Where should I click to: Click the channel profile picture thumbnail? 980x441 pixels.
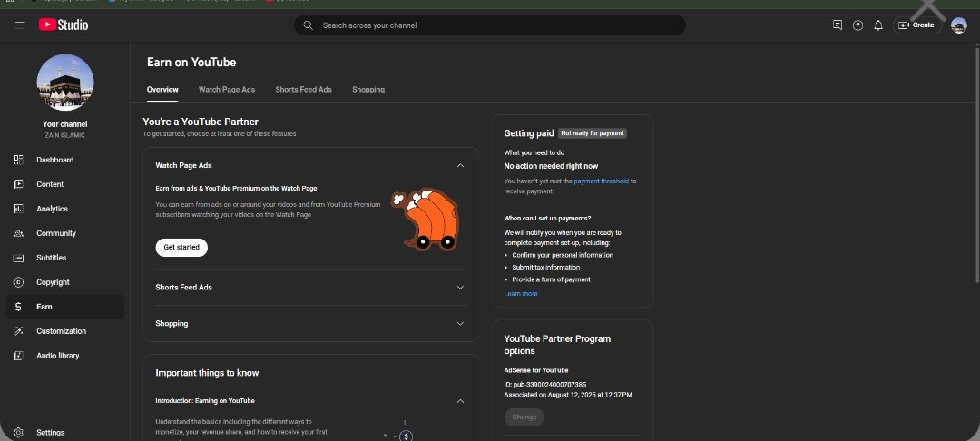tap(65, 83)
